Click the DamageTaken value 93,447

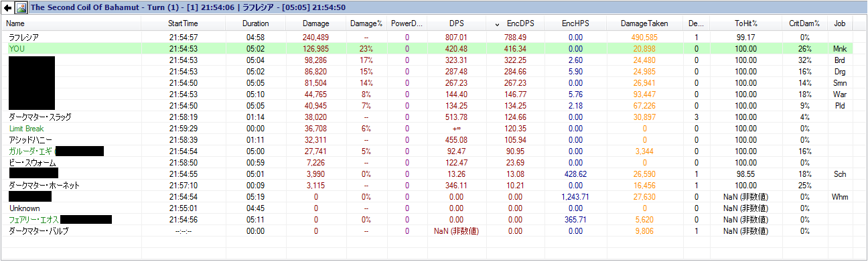tap(644, 94)
